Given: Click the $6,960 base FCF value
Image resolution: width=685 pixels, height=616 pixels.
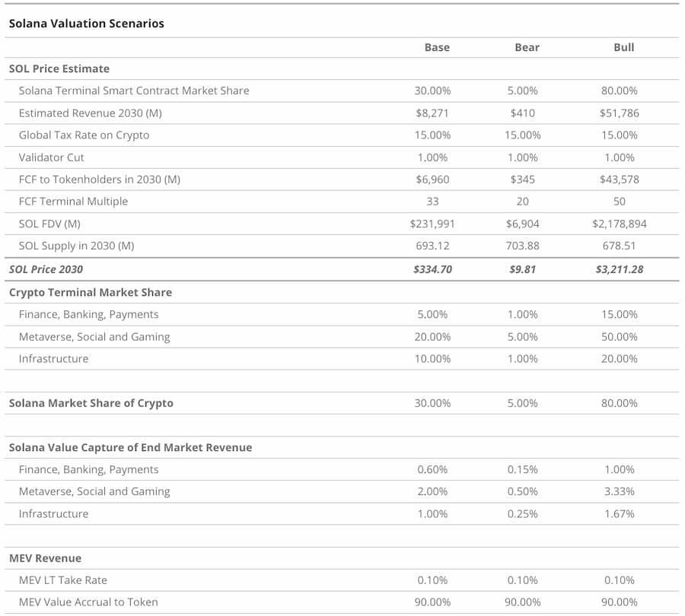Looking at the screenshot, I should pyautogui.click(x=432, y=179).
